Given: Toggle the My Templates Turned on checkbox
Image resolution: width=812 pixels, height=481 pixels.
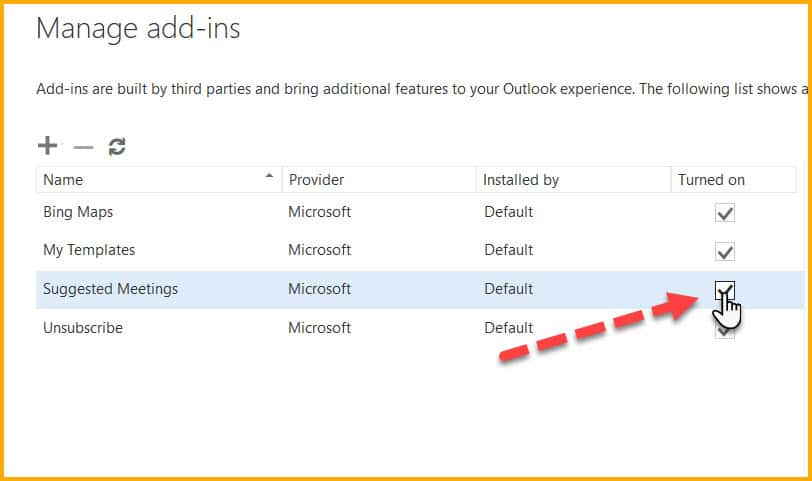Looking at the screenshot, I should coord(726,251).
